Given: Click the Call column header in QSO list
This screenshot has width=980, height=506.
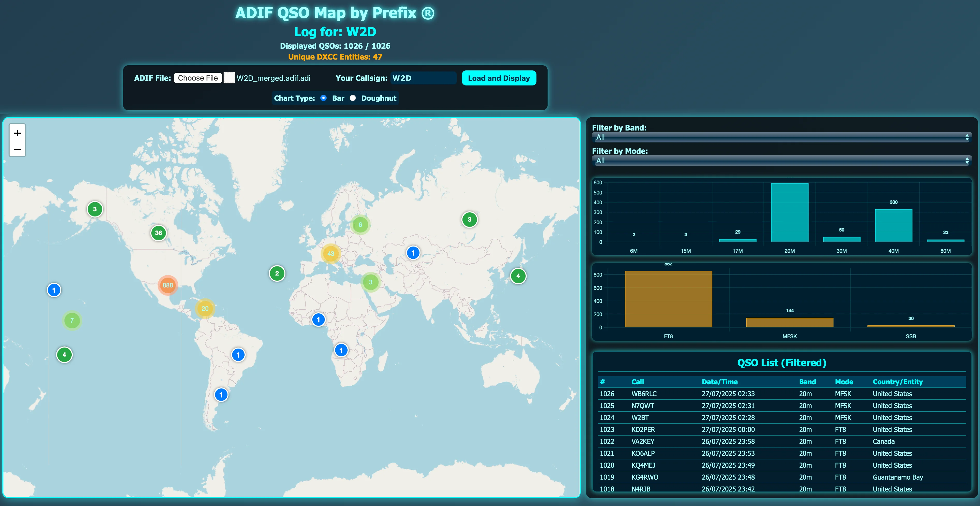Looking at the screenshot, I should tap(638, 382).
